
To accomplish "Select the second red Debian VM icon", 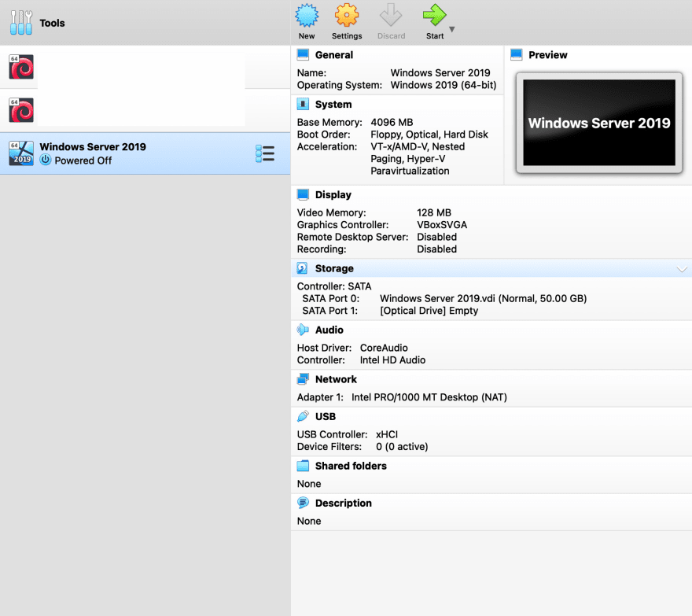I will (x=21, y=110).
